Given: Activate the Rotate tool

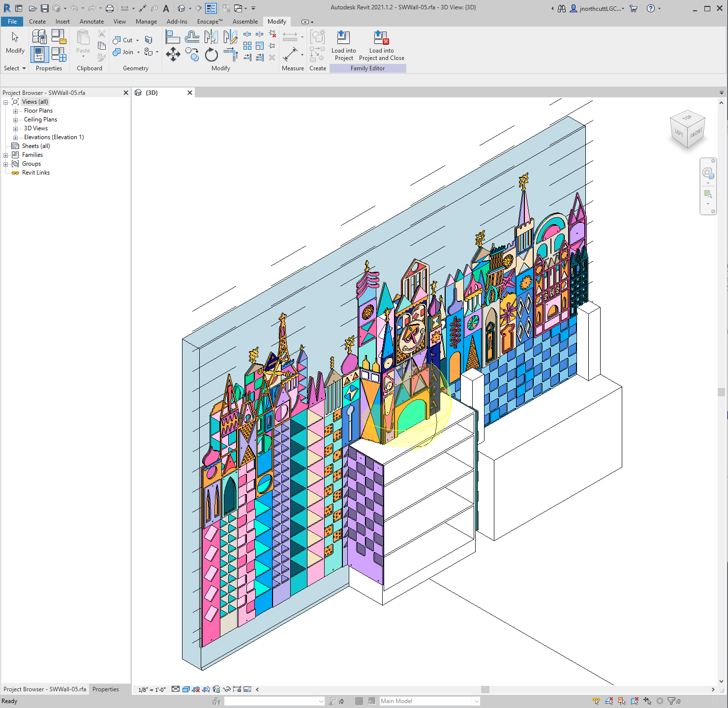Looking at the screenshot, I should [x=212, y=55].
